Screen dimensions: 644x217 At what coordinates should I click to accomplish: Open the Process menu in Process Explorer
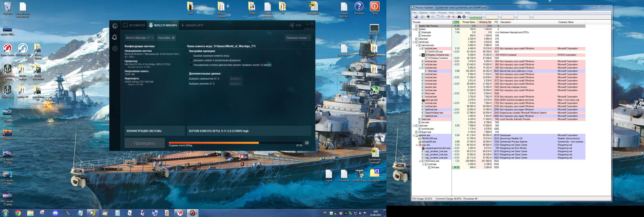442,12
